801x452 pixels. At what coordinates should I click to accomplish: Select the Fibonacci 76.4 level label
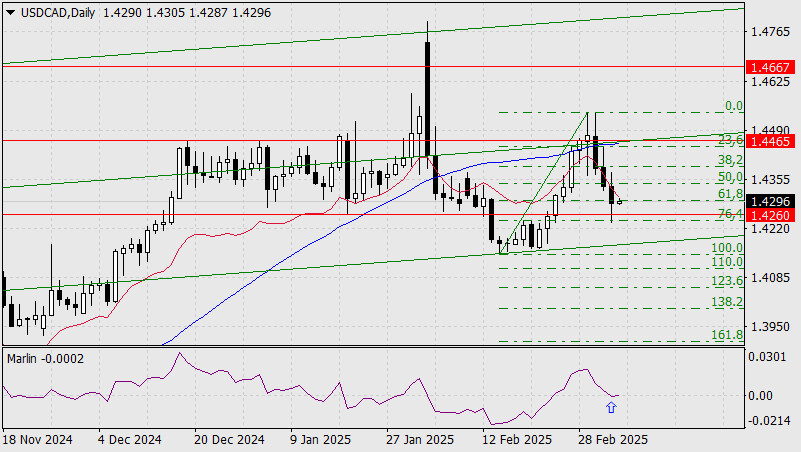[731, 214]
